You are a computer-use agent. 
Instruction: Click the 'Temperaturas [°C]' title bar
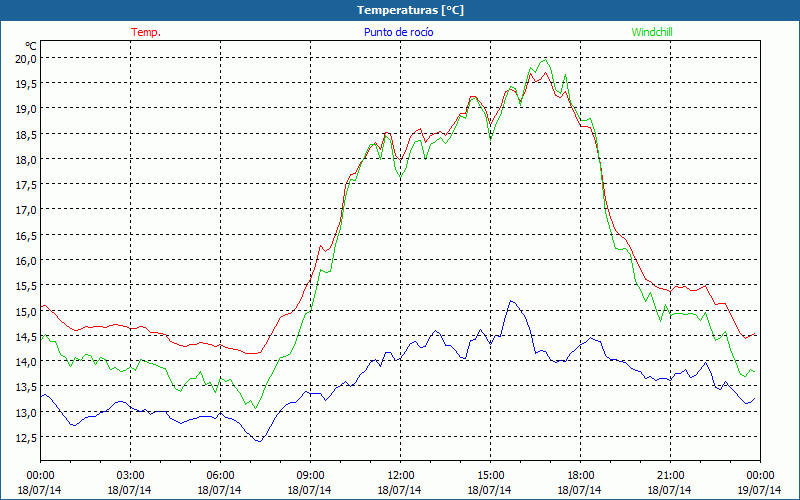[x=400, y=10]
